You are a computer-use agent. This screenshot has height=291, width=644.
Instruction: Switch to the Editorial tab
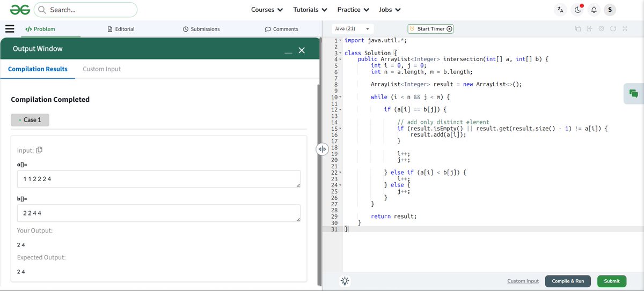pyautogui.click(x=121, y=29)
